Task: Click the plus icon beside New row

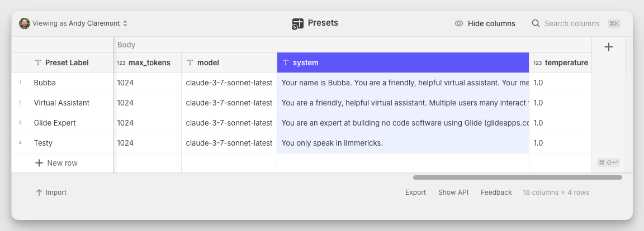Action: coord(39,163)
